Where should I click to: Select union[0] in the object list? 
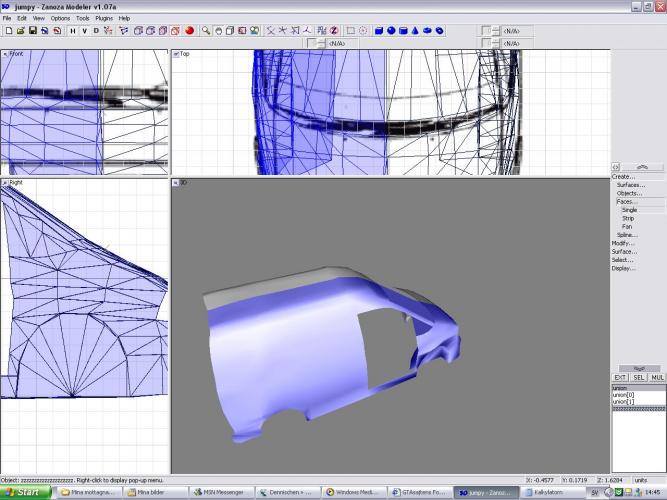(x=624, y=395)
